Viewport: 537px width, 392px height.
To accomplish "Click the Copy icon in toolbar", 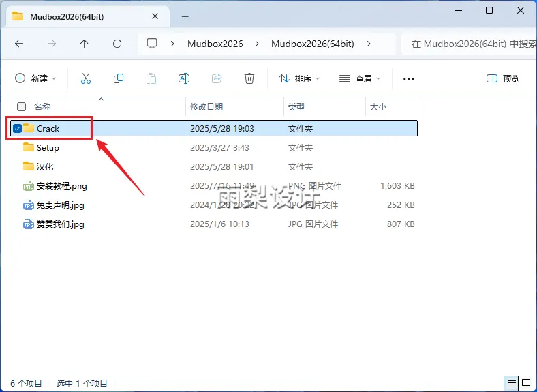I will coord(119,78).
